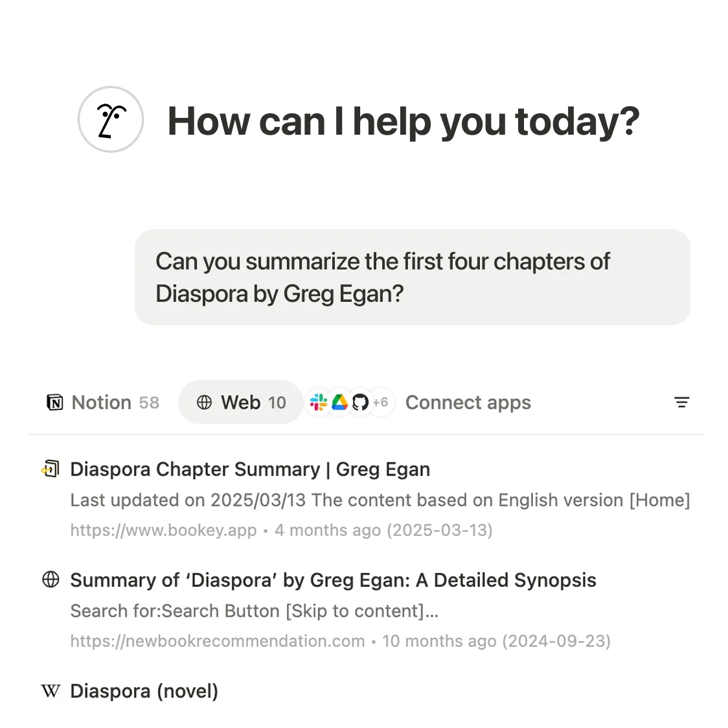Click the 'Last updated on 2025/03/13' snippet
Image resolution: width=728 pixels, height=728 pixels.
point(380,500)
